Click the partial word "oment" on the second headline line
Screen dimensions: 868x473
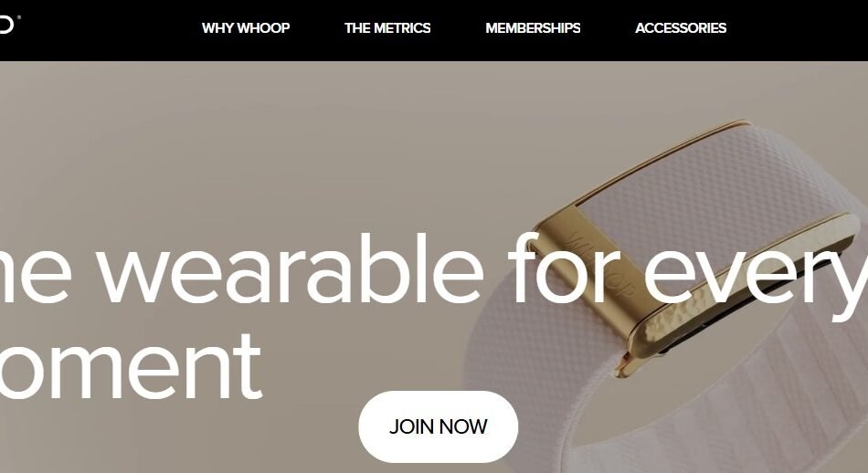130,366
